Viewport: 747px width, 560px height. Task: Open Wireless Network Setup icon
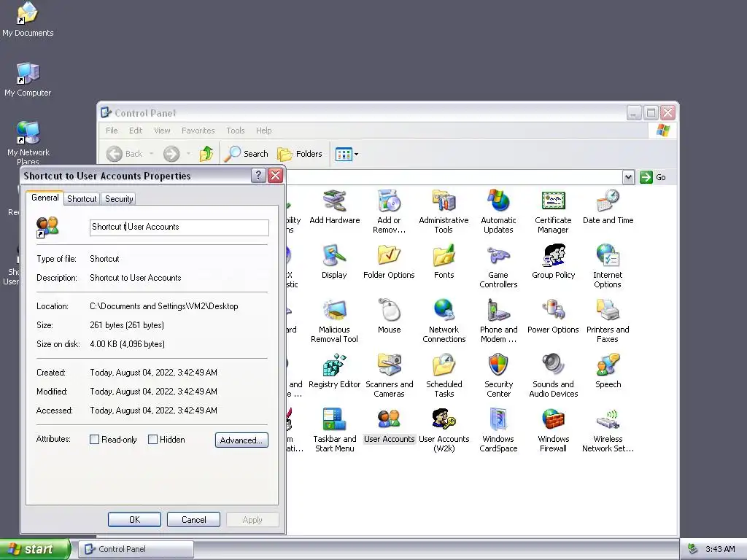(608, 430)
